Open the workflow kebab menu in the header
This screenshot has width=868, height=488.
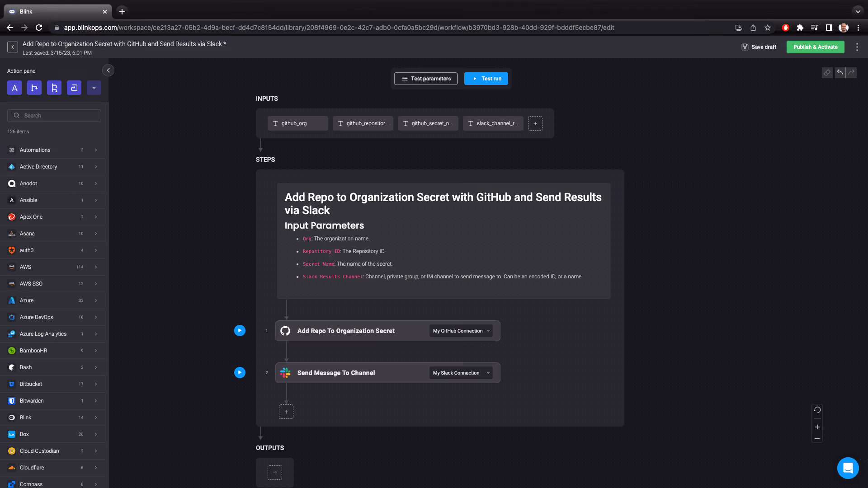857,47
